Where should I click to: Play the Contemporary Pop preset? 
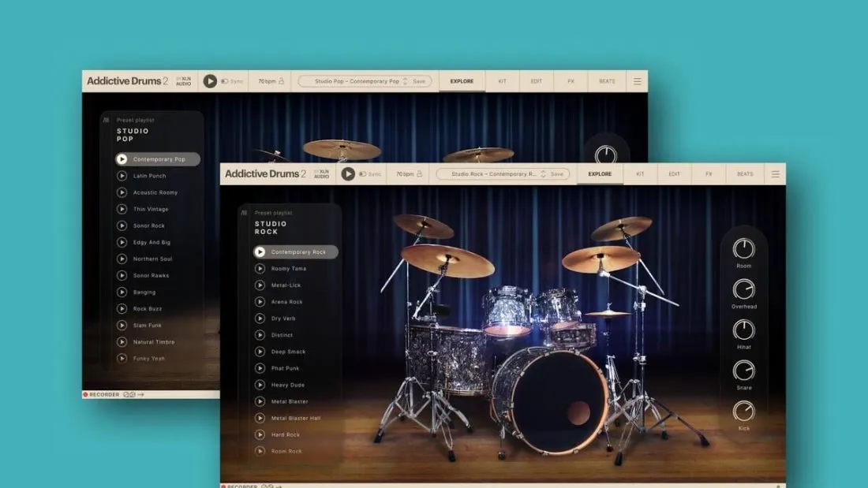tap(122, 159)
